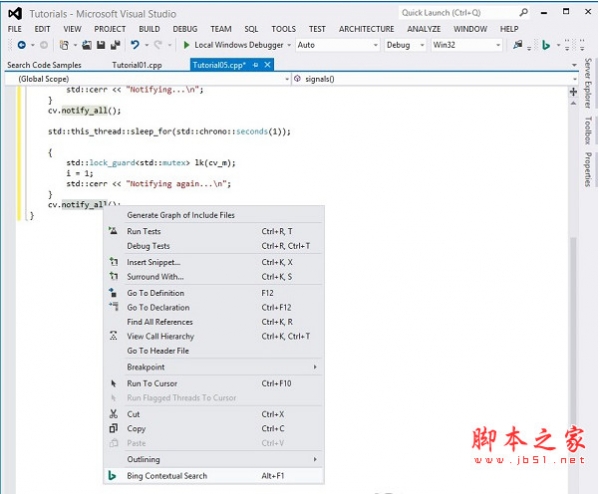Expand the Breakpoint submenu
This screenshot has width=600, height=494.
(x=214, y=367)
